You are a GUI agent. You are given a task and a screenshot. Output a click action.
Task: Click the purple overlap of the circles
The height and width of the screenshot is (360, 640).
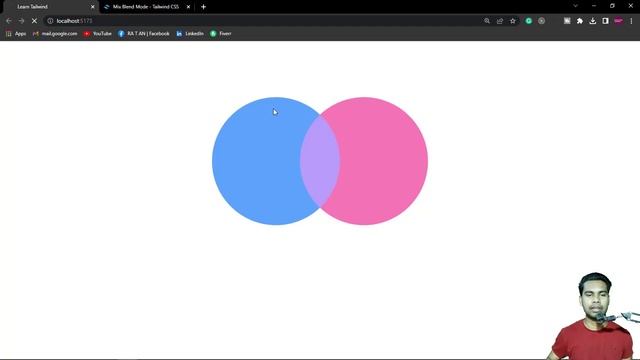pyautogui.click(x=320, y=161)
